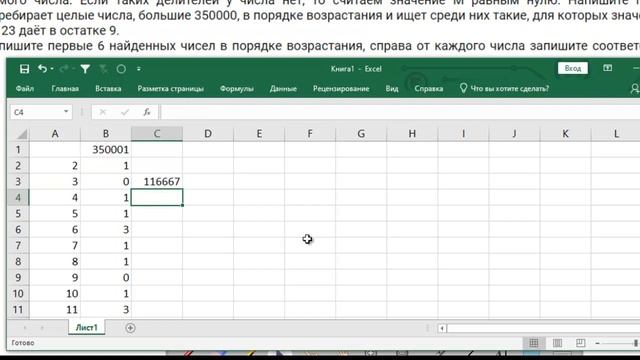Click the Filter funnel icon in title bar
Viewport: 640px width, 360px height.
[x=85, y=69]
